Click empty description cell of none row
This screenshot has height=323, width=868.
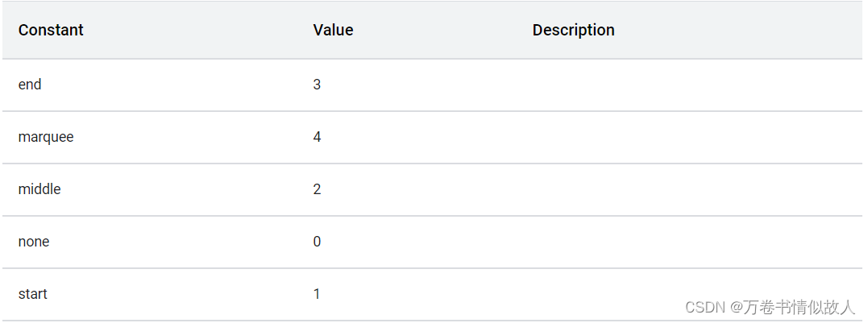pyautogui.click(x=696, y=242)
